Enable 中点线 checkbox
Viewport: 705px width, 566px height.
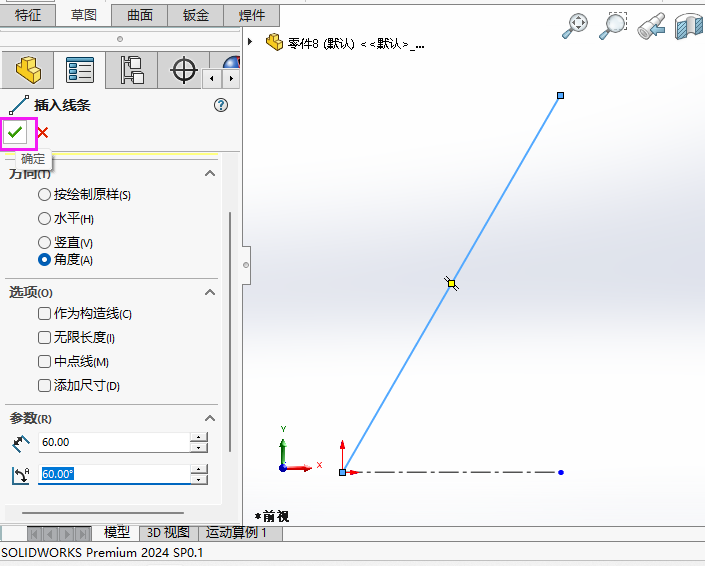point(44,361)
